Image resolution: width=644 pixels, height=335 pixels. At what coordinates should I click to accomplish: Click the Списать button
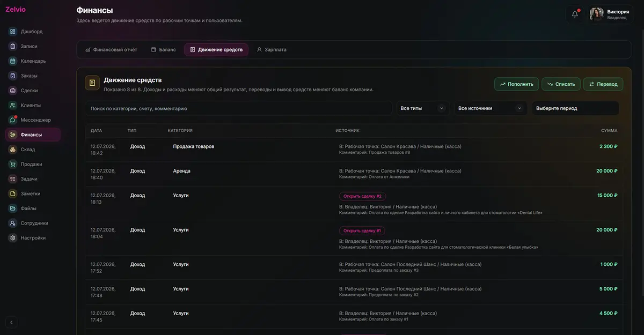[561, 84]
